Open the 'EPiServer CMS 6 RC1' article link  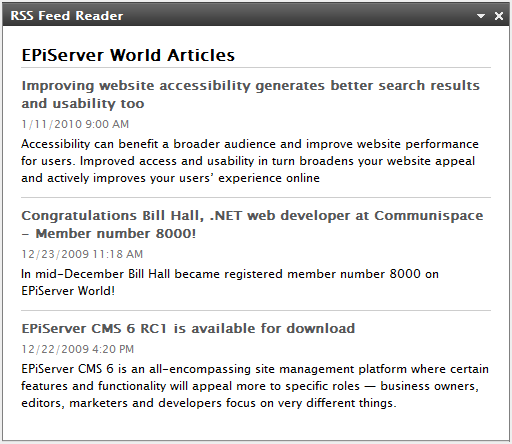click(188, 328)
